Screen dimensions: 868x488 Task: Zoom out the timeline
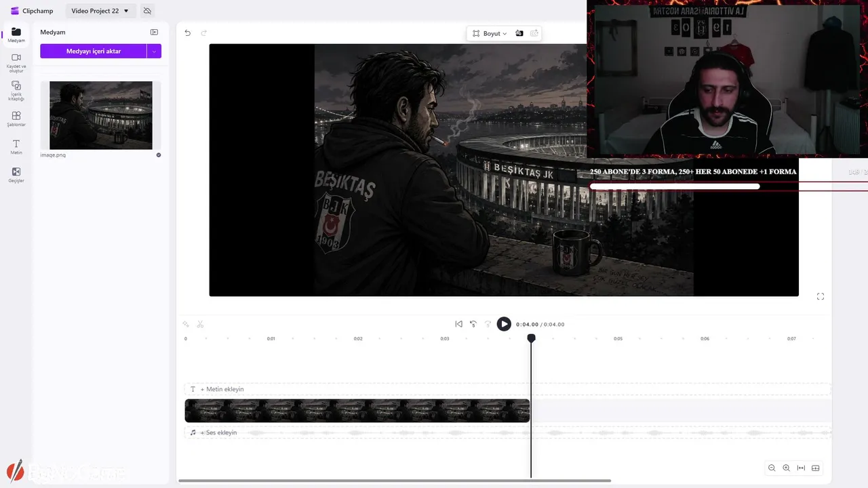(772, 468)
